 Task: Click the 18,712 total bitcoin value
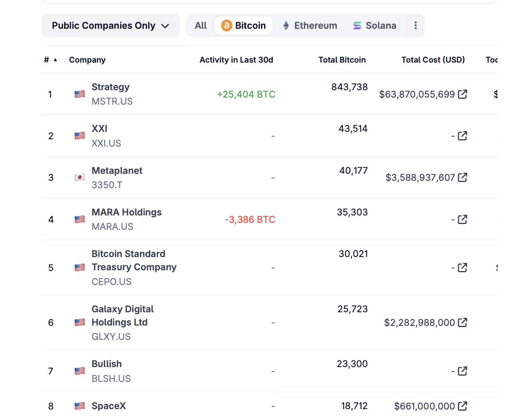click(354, 406)
